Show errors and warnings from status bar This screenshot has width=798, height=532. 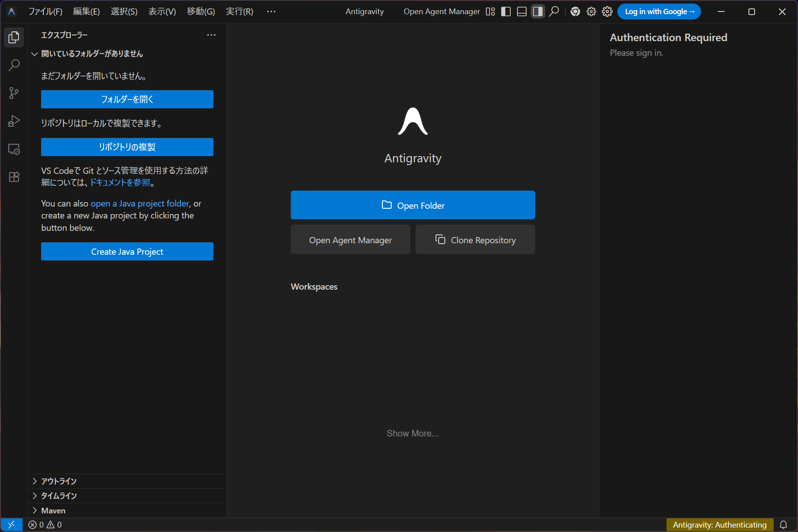45,525
